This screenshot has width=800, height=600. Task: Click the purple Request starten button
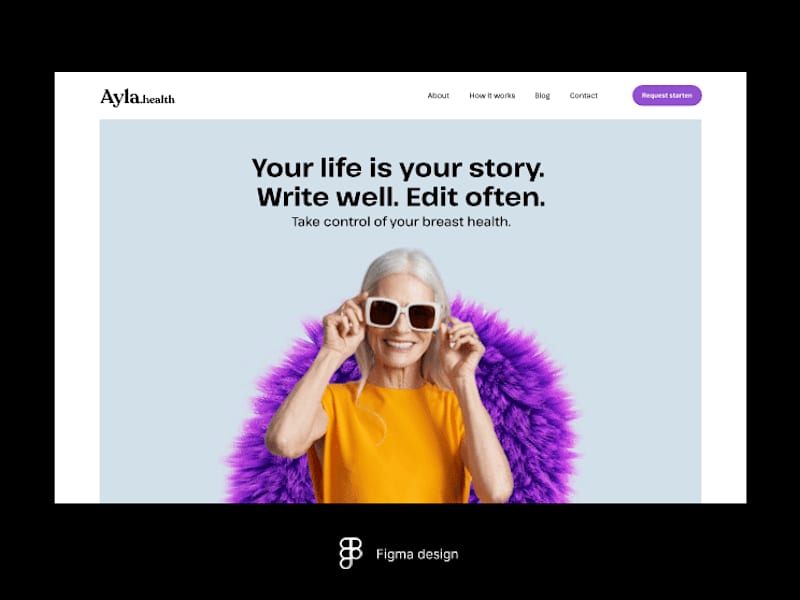click(x=667, y=95)
